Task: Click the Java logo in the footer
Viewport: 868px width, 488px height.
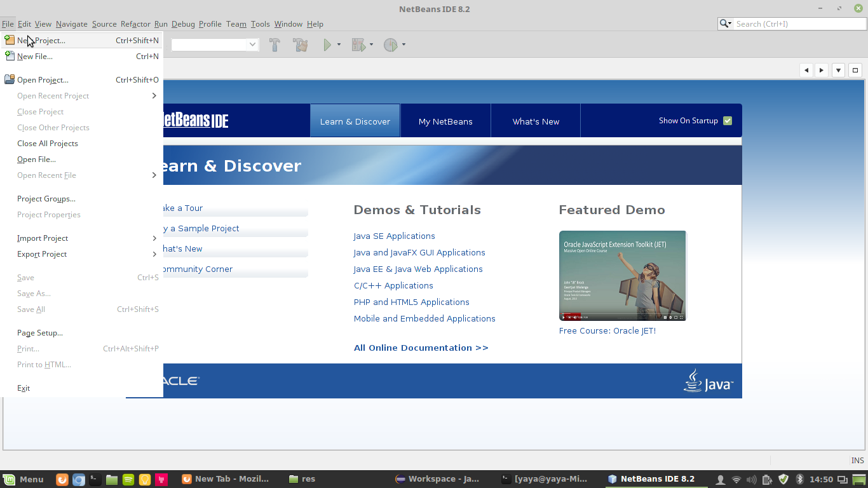Action: (x=708, y=381)
